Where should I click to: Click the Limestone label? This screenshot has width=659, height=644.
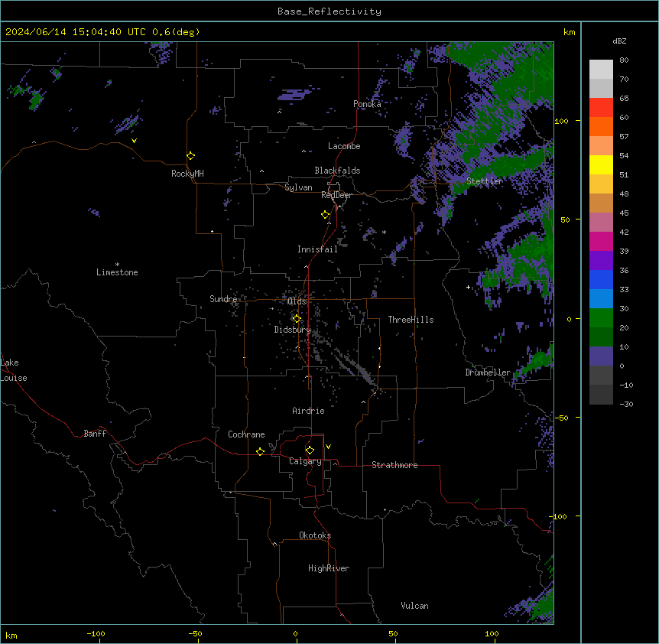(x=117, y=272)
